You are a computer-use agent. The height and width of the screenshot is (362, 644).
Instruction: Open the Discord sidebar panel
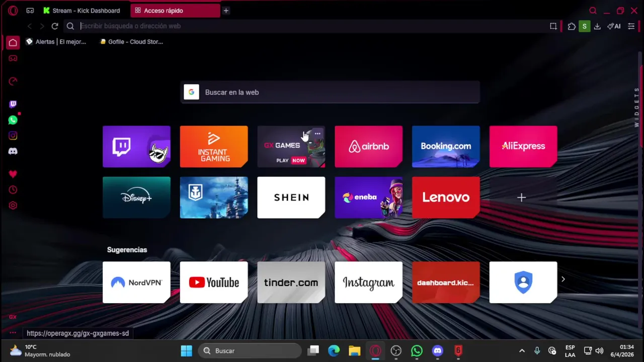click(13, 151)
